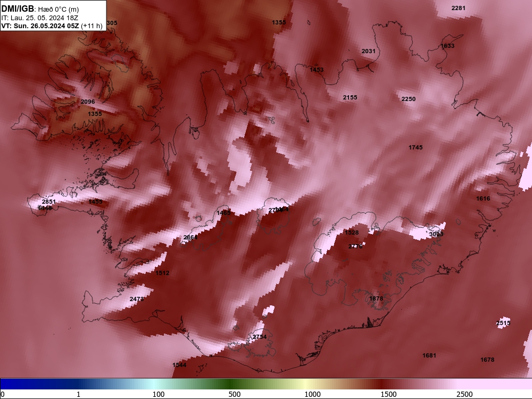Click the 2250 map value
The width and height of the screenshot is (532, 399).
coord(409,99)
